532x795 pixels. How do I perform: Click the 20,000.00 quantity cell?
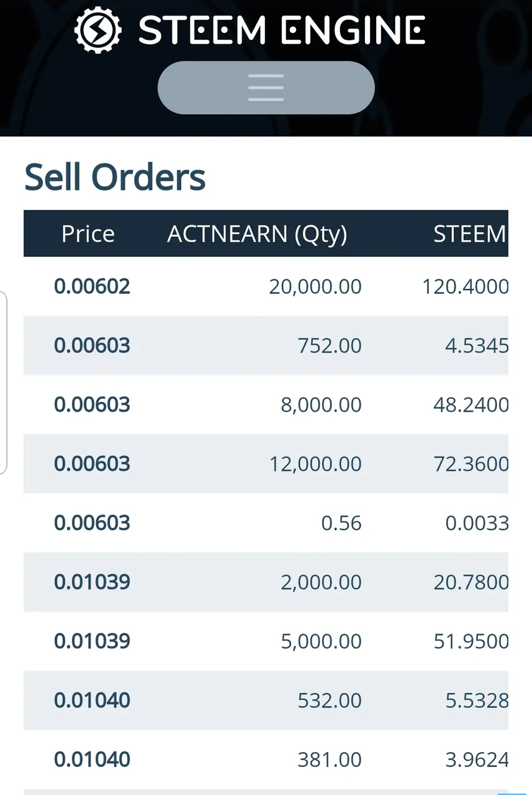(315, 286)
